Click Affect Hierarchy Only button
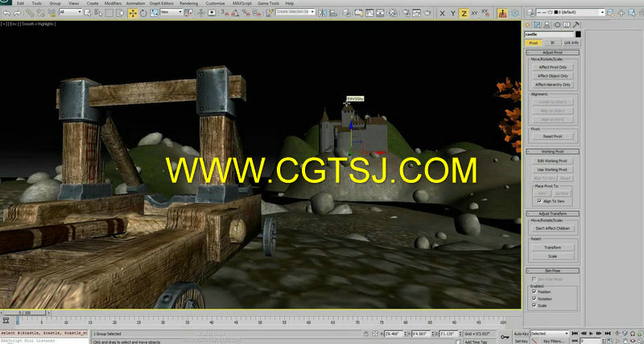The width and height of the screenshot is (644, 344). [552, 85]
